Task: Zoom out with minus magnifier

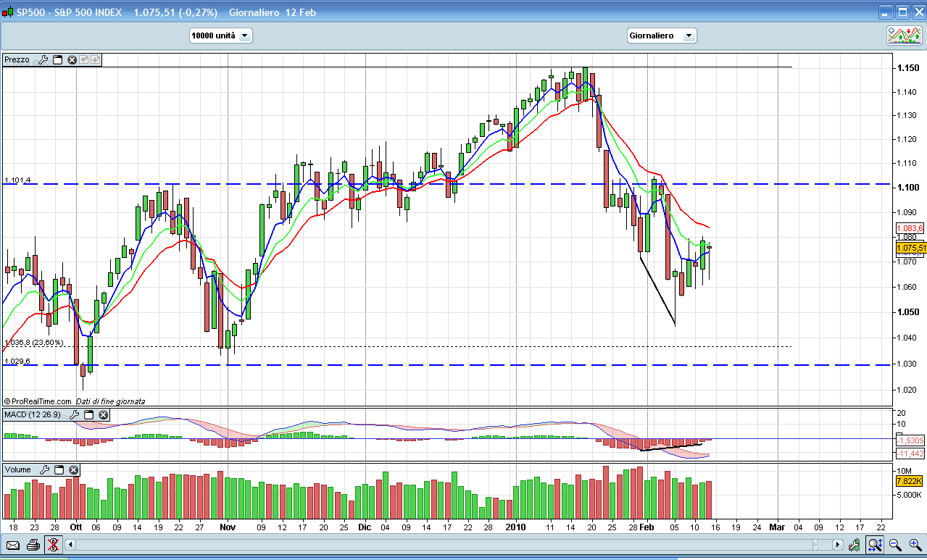Action: click(895, 545)
